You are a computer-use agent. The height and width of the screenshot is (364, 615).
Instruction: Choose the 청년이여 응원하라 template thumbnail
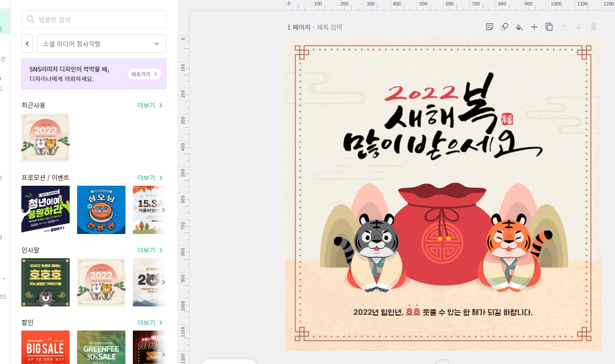pyautogui.click(x=46, y=210)
